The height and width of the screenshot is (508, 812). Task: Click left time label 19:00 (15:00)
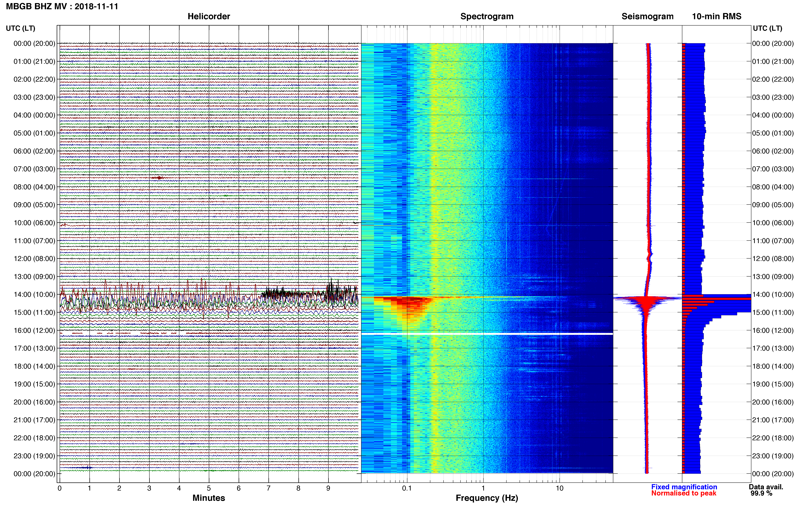click(34, 384)
